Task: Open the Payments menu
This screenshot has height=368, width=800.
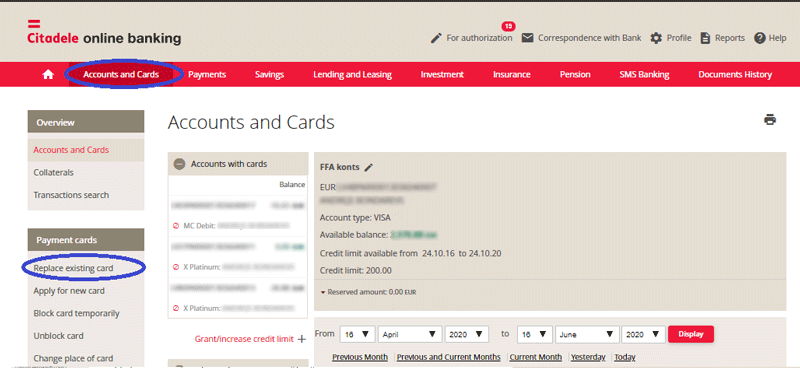Action: click(x=207, y=75)
